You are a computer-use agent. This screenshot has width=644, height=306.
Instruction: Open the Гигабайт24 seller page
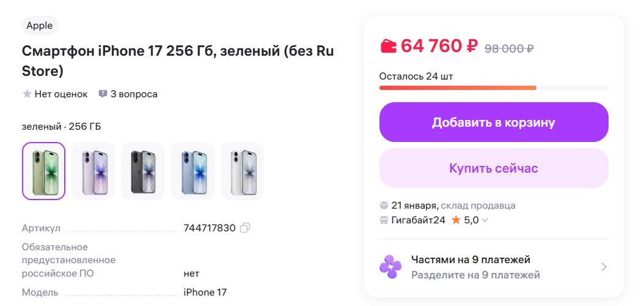418,220
